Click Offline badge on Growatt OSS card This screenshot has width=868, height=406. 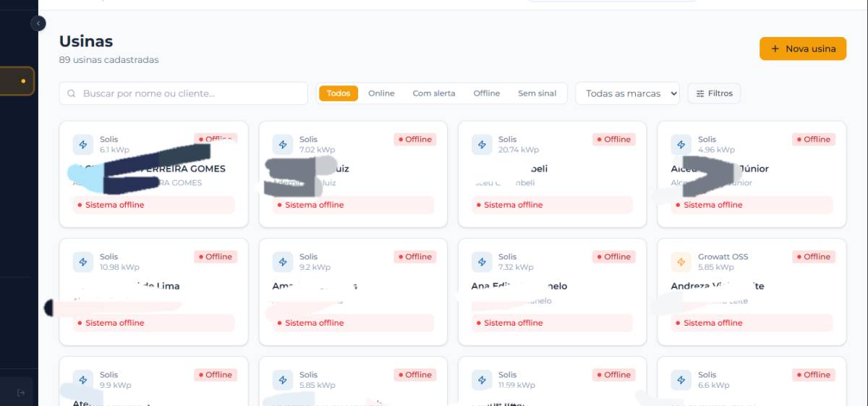tap(814, 257)
